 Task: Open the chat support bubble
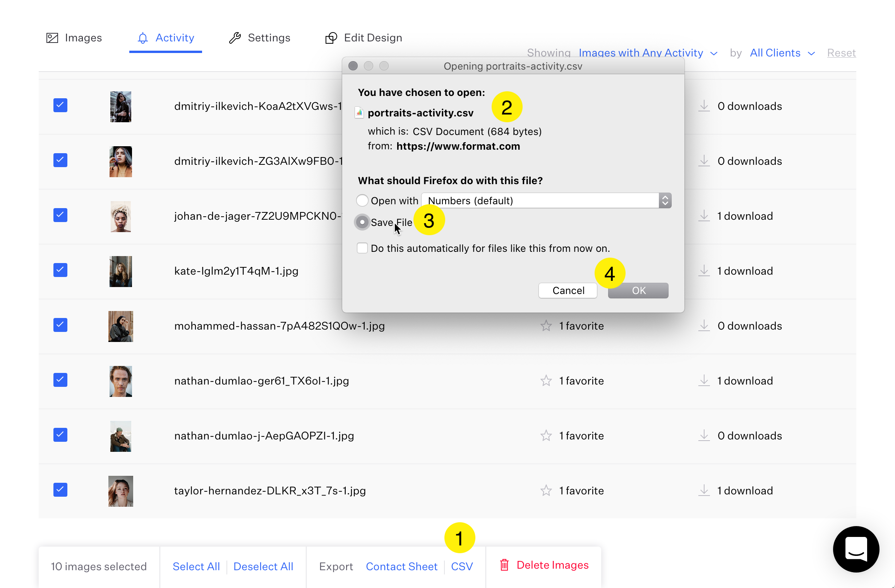click(x=856, y=549)
